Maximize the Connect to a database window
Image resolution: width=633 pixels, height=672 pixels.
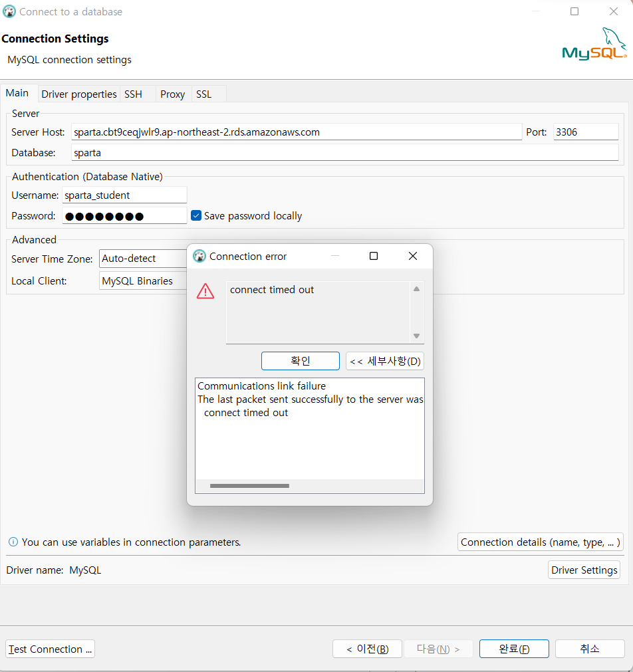[574, 11]
